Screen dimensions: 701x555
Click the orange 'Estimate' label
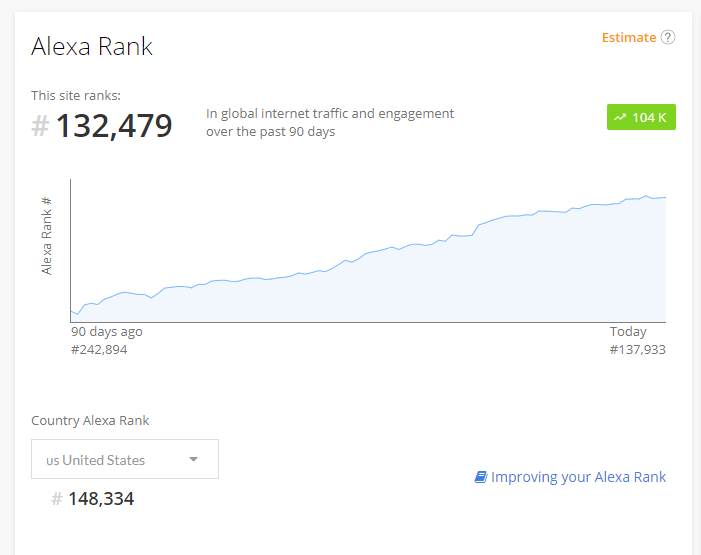point(628,38)
